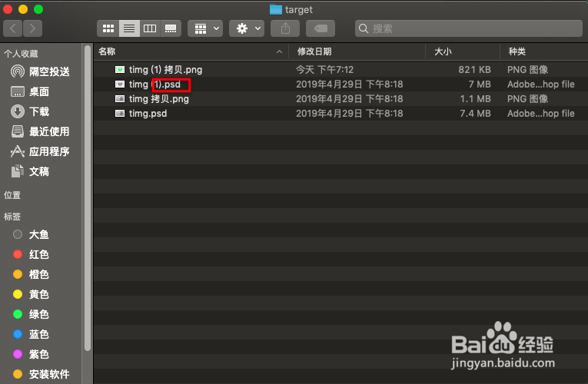The height and width of the screenshot is (384, 588).
Task: Select file timg (1).psd
Action: tap(341, 84)
